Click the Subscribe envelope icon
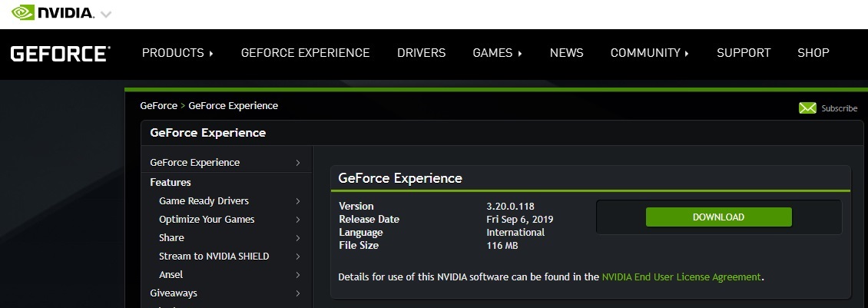The width and height of the screenshot is (868, 308). point(807,108)
